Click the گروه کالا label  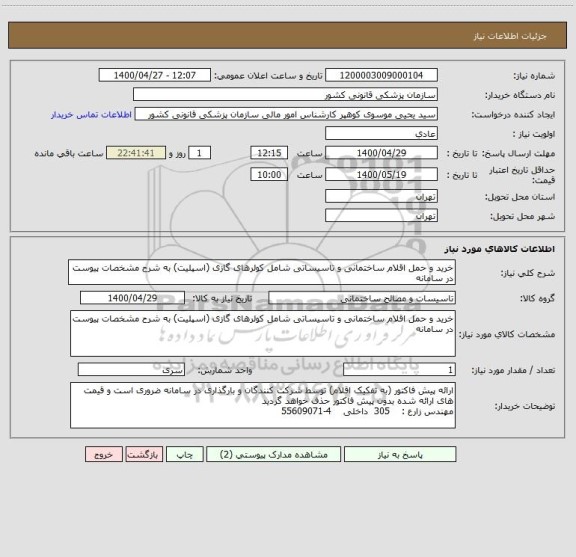537,298
